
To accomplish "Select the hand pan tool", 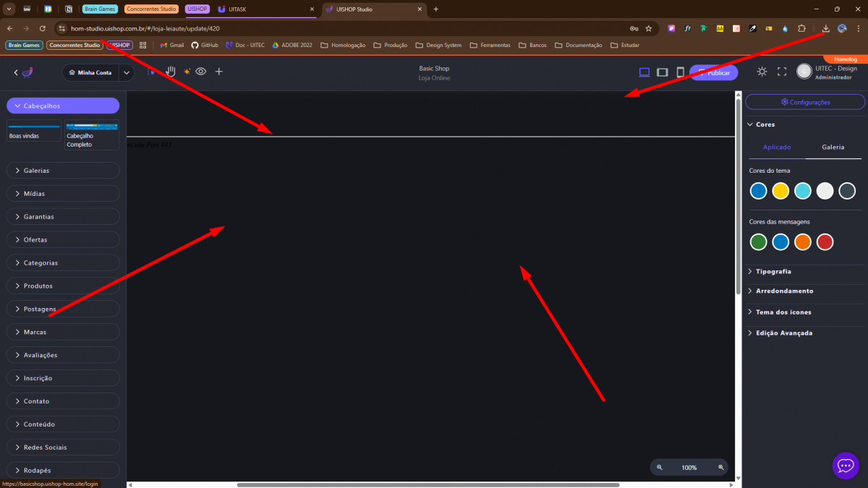I will click(171, 72).
